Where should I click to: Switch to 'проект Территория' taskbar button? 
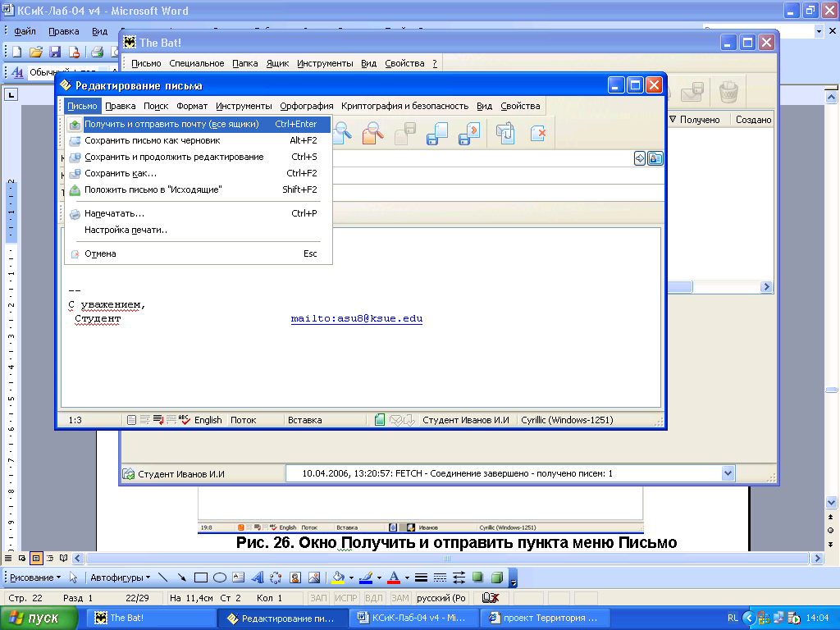click(546, 619)
